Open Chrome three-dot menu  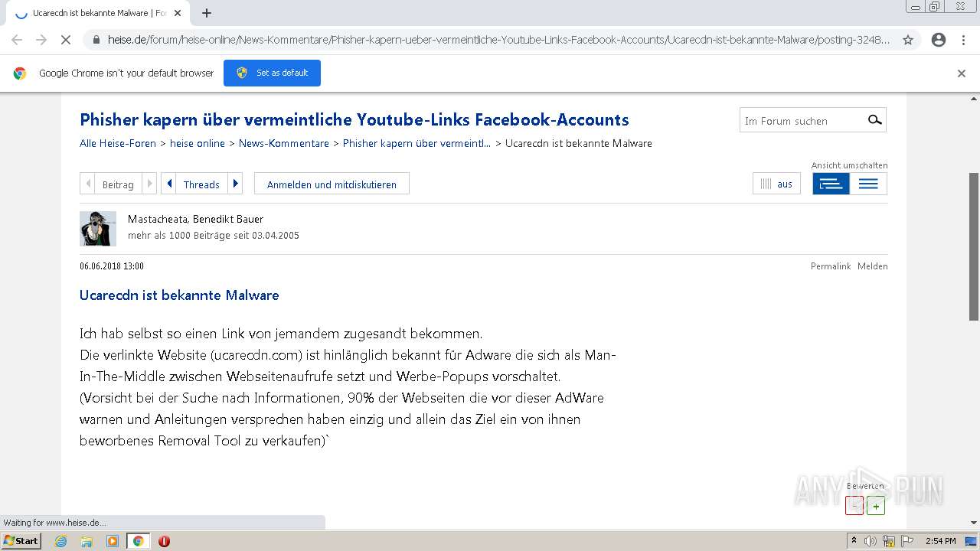[962, 40]
